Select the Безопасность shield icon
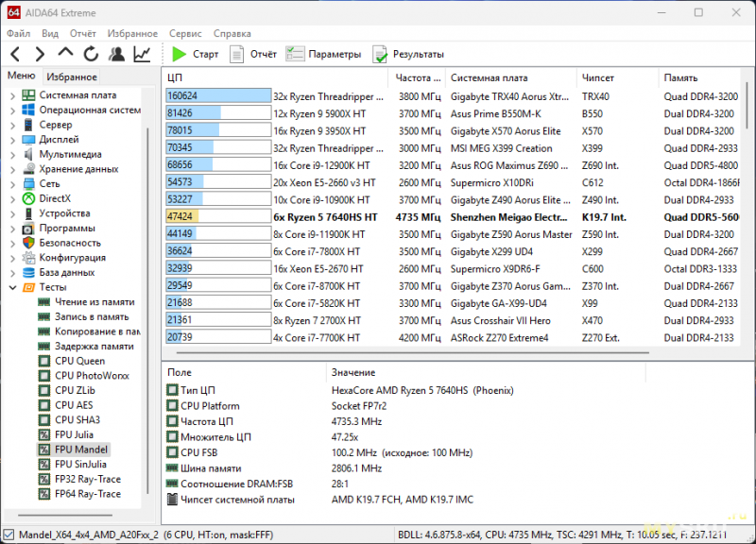This screenshot has width=756, height=544. pos(29,243)
